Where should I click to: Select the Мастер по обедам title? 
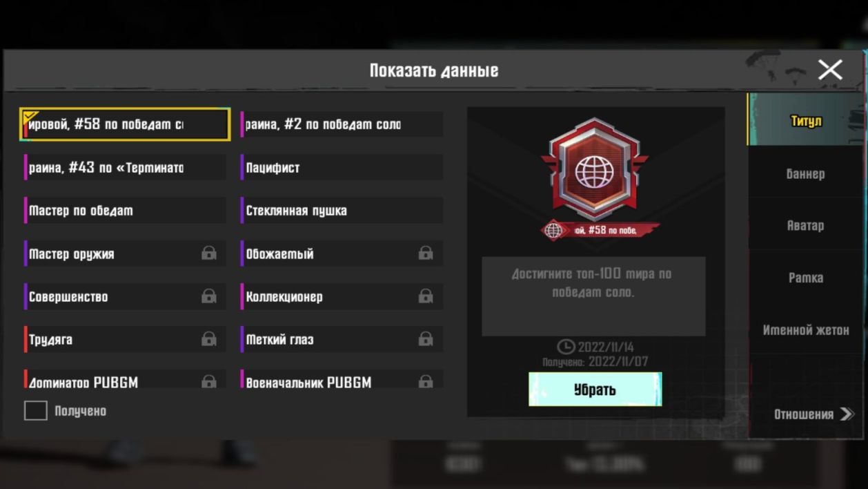click(125, 211)
